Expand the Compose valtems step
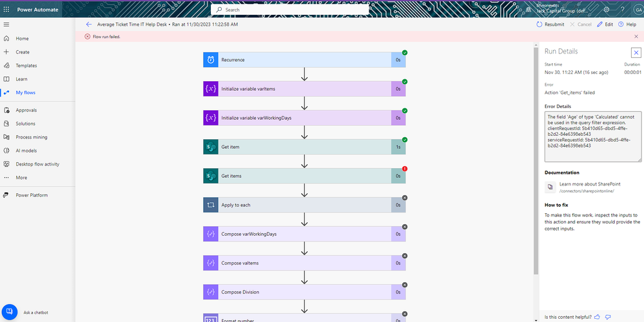Image resolution: width=644 pixels, height=322 pixels. pos(304,263)
